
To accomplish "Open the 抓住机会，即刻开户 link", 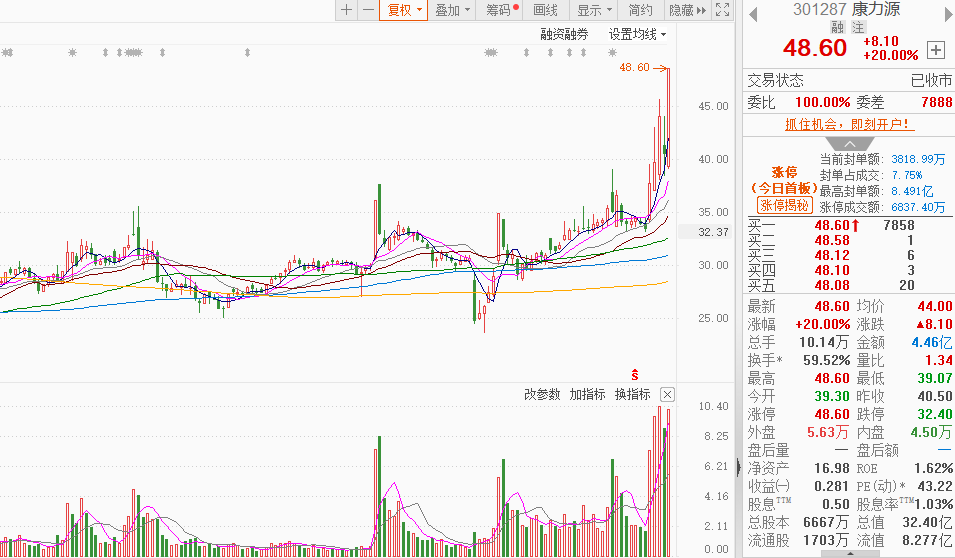I will [850, 124].
